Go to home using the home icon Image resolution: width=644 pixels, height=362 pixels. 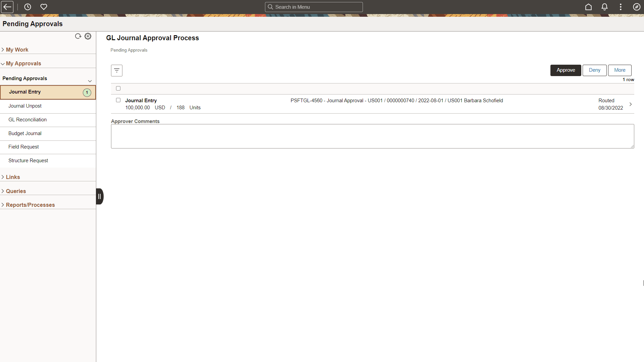coord(589,7)
